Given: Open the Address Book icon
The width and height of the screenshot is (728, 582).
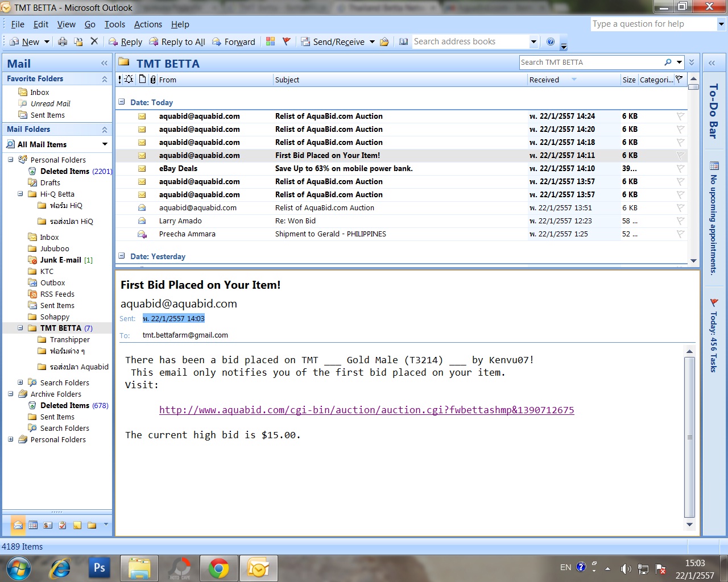Looking at the screenshot, I should (404, 41).
